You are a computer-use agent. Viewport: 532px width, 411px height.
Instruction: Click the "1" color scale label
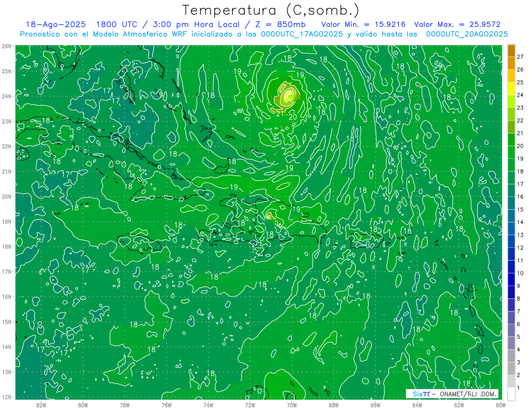click(519, 388)
